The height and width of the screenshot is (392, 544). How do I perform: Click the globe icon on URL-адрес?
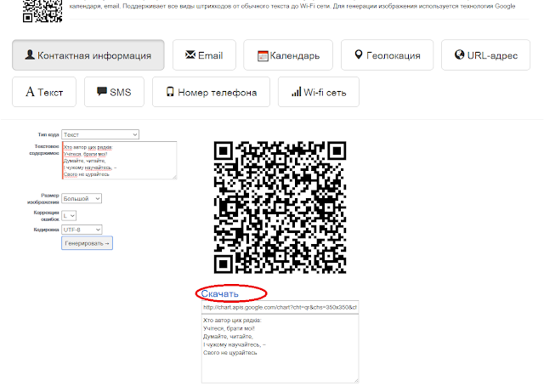pos(459,54)
